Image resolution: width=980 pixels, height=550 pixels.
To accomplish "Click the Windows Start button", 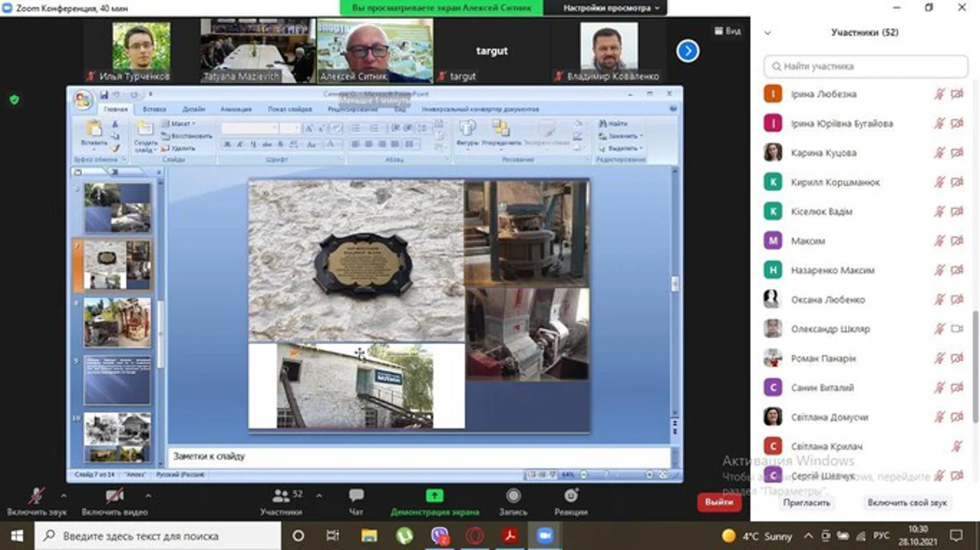I will 17,535.
